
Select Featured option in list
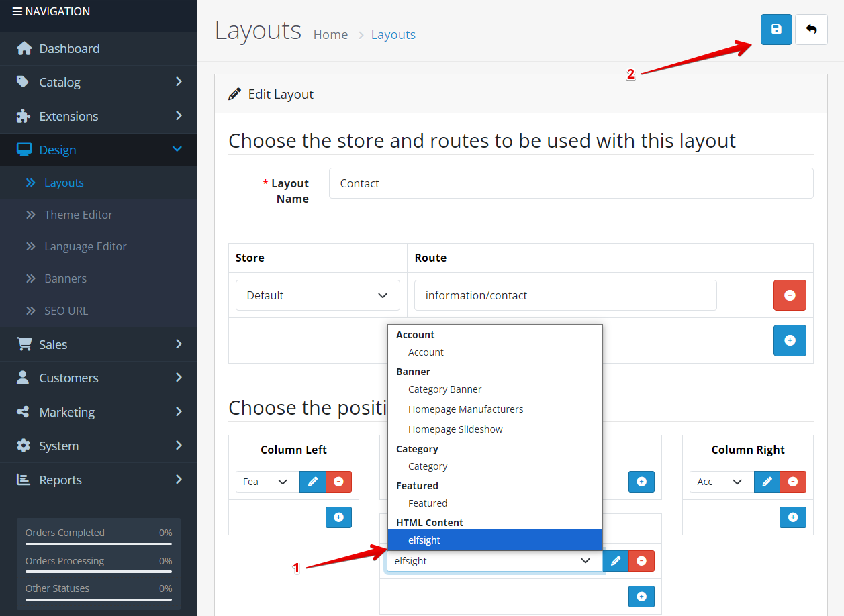[x=495, y=503]
